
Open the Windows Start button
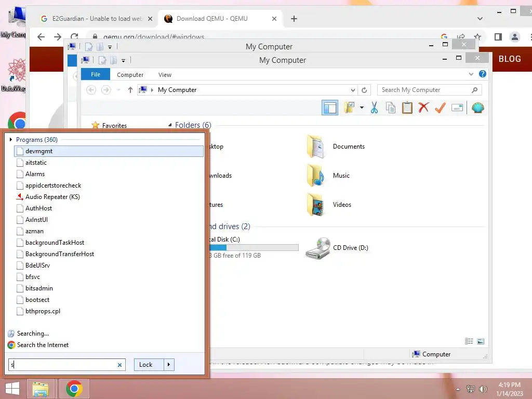pyautogui.click(x=12, y=389)
